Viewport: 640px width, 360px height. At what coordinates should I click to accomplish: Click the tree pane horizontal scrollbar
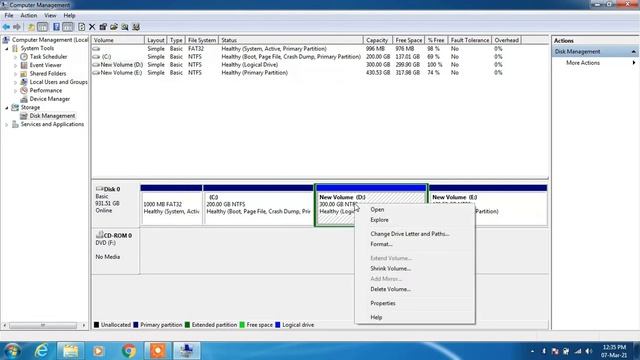[43, 325]
